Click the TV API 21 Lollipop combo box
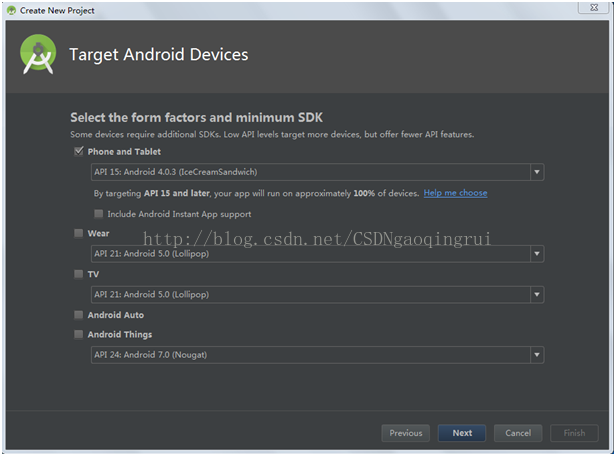This screenshot has height=456, width=616. [317, 295]
